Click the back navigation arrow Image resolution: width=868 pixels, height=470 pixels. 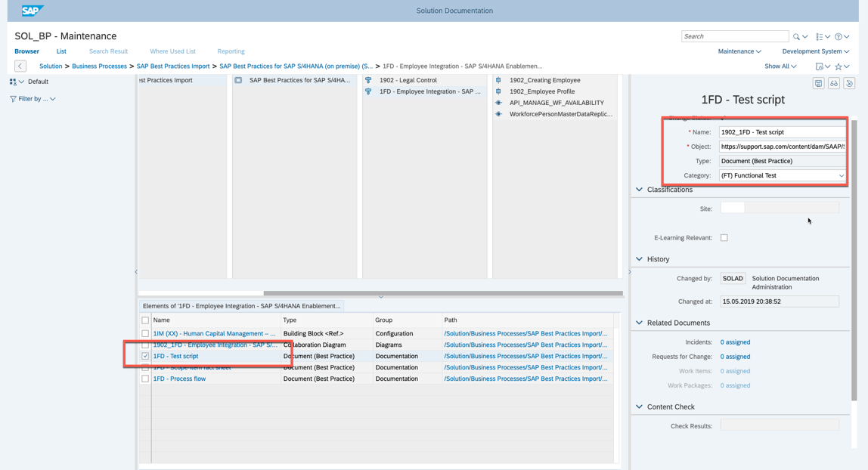tap(19, 66)
